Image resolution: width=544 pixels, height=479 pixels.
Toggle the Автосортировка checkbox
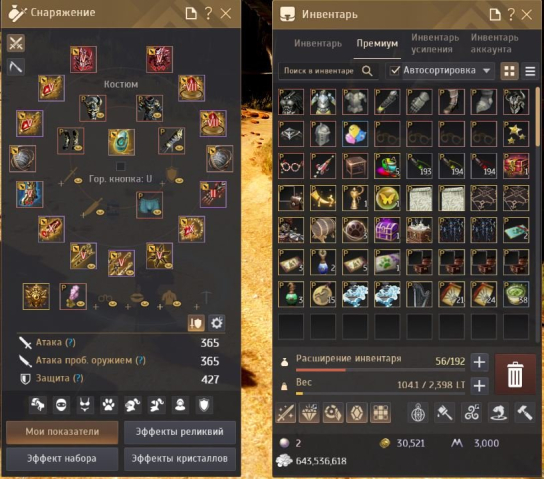394,70
